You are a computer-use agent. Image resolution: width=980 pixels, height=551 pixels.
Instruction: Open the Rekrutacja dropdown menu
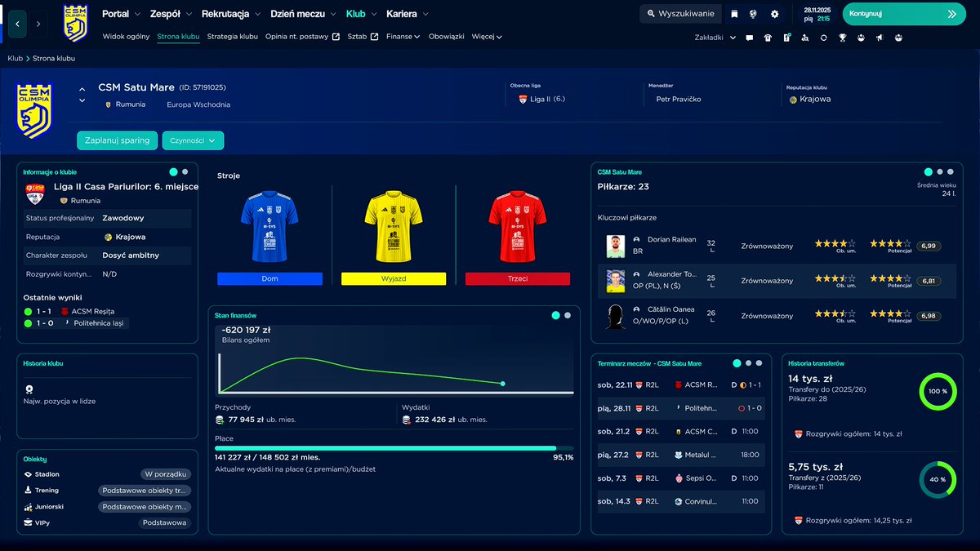point(231,14)
